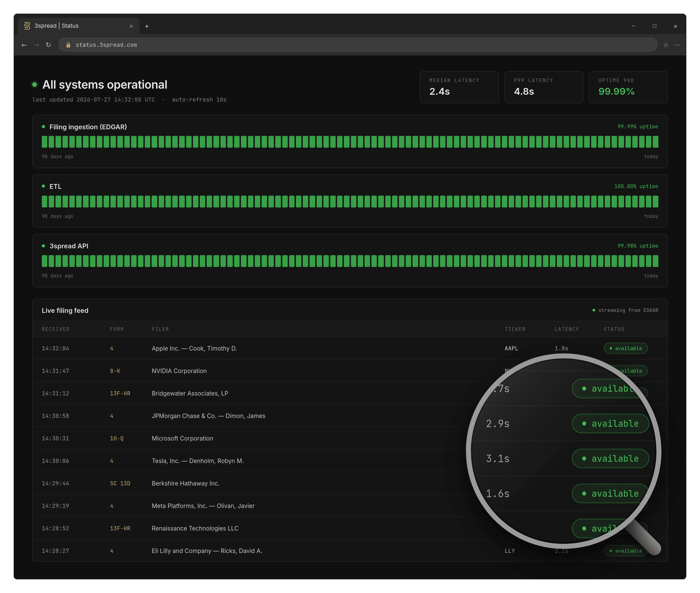Screen dimensions: 700x593
Task: Sort by the TICKER column header
Action: coord(515,329)
